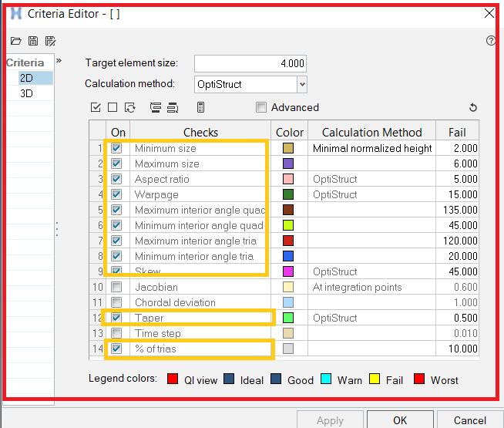Uncheck the Minimum size check

tap(116, 148)
